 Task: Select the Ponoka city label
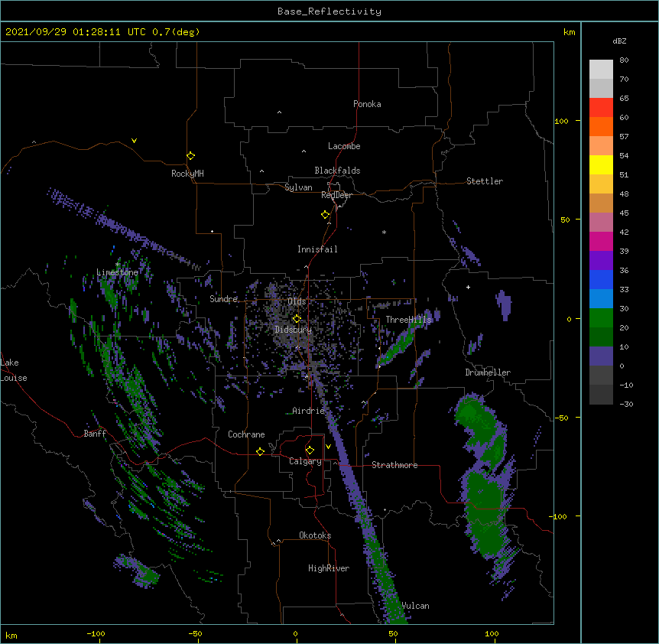(367, 104)
